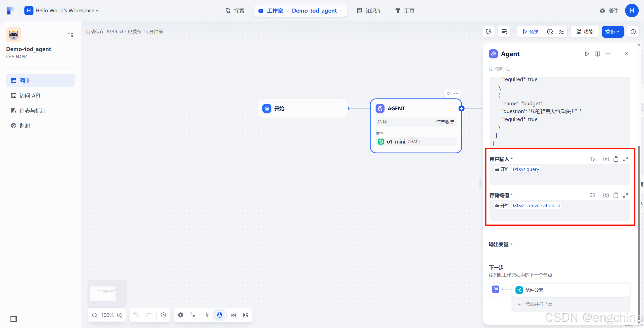Open the version history clock icon
644x328 pixels.
pyautogui.click(x=633, y=32)
